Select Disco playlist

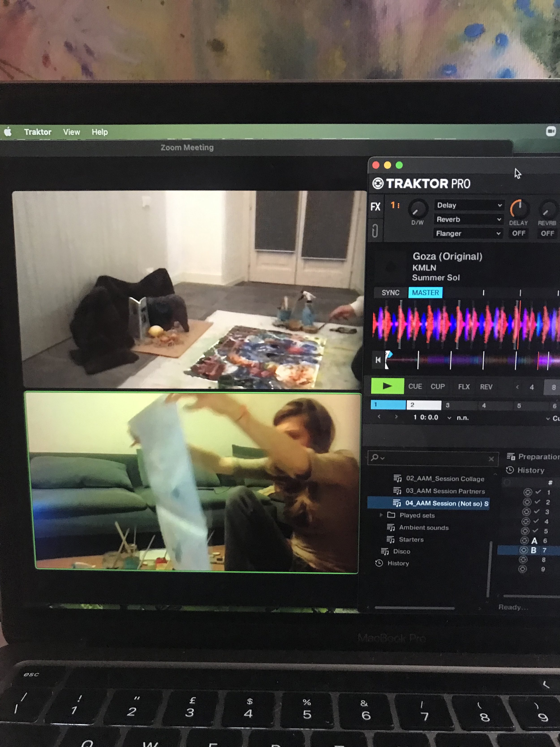coord(396,552)
